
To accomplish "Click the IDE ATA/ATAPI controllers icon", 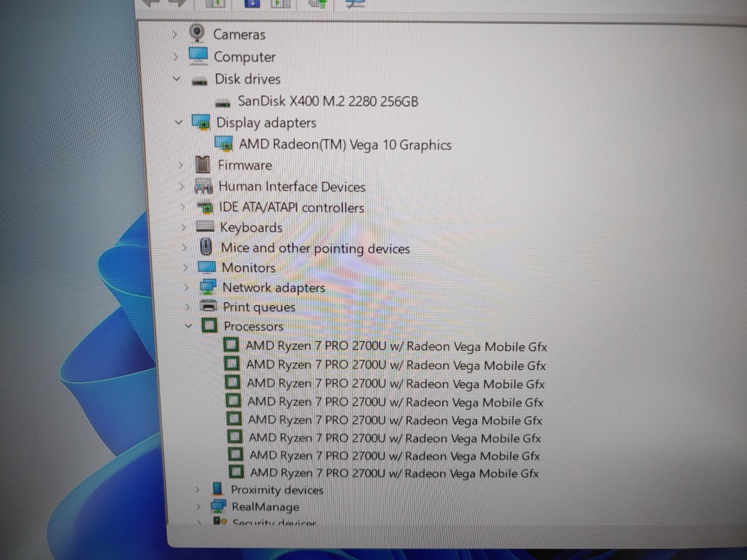I will point(205,207).
